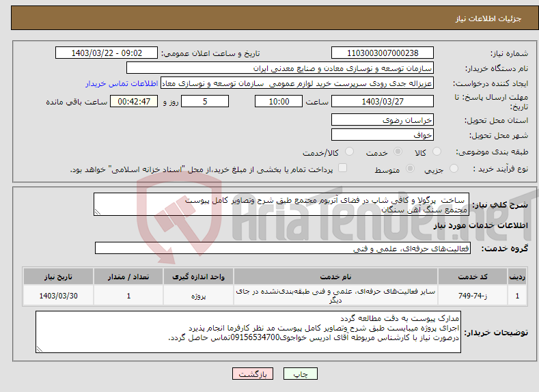Click the نام خدمت column header
Viewport: 539px width, 392px height.
pyautogui.click(x=335, y=277)
